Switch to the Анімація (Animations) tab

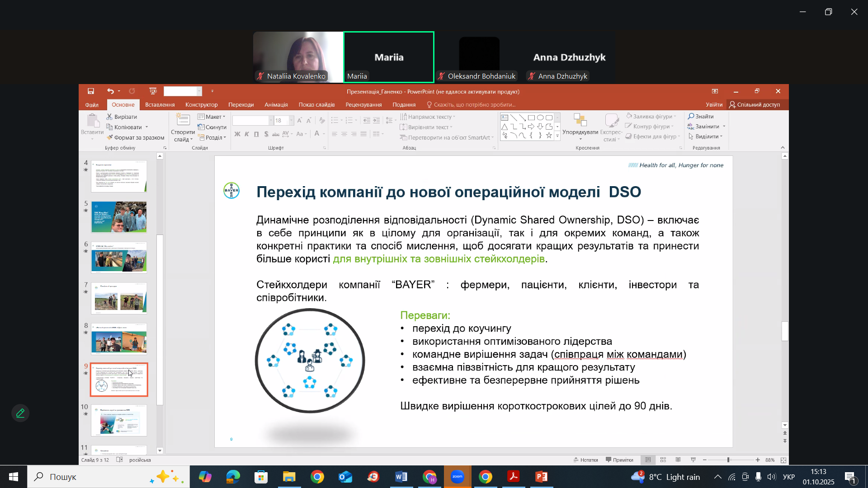[x=276, y=104]
